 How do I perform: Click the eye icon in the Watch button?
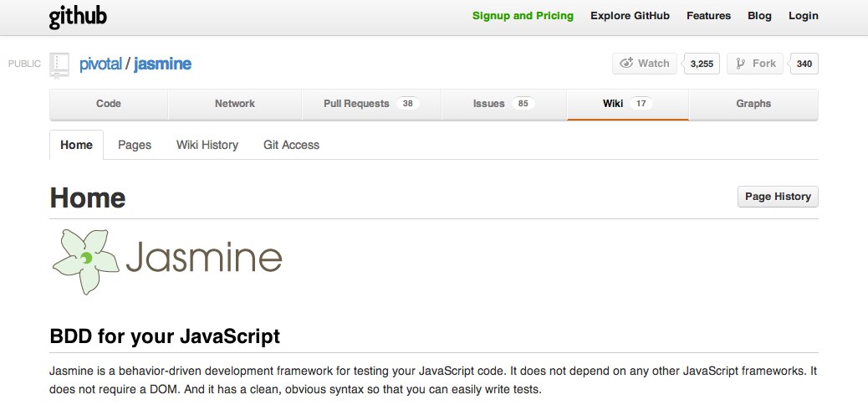coord(626,63)
